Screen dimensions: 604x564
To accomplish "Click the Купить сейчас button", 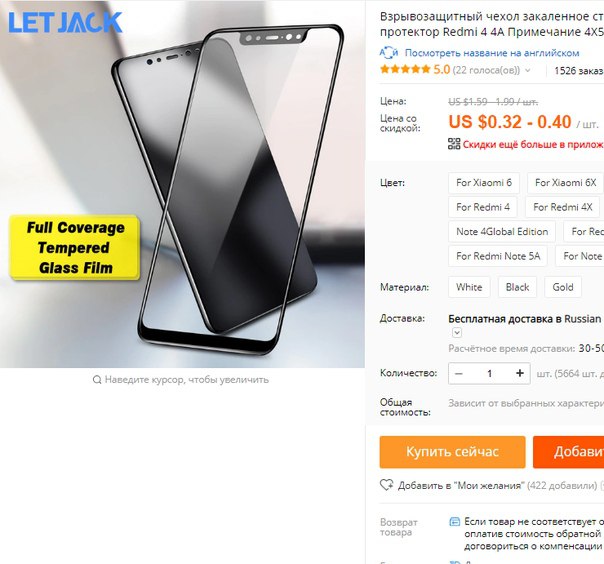I will click(x=452, y=452).
